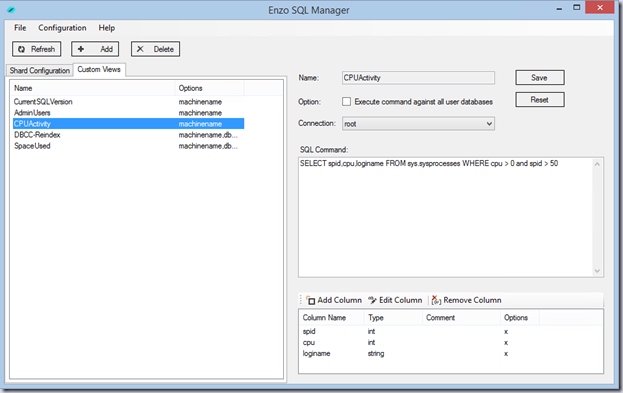Click the SQL Command scrollbar down arrow
Image resolution: width=623 pixels, height=393 pixels.
pyautogui.click(x=597, y=271)
